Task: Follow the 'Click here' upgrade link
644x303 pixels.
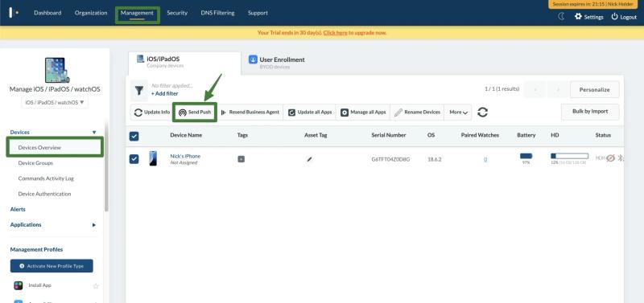Action: point(335,32)
